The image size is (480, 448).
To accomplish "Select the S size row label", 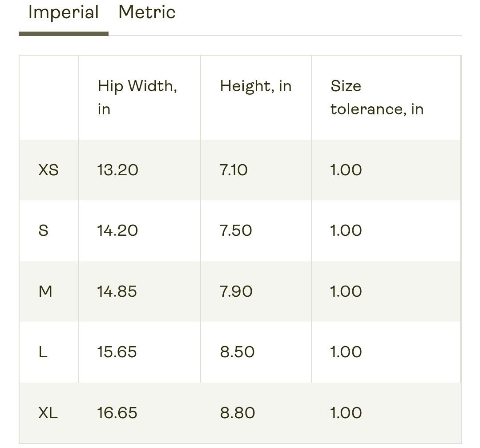I will [44, 230].
